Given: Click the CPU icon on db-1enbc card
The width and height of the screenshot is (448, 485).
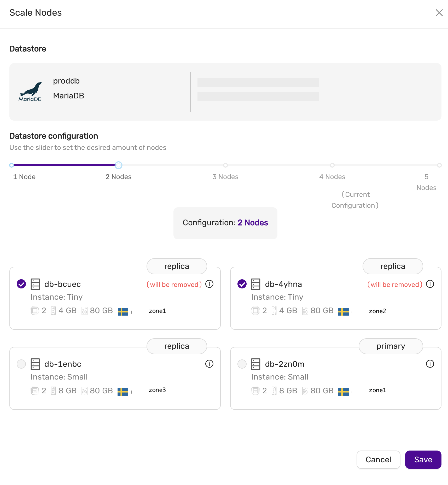Looking at the screenshot, I should coord(34,391).
